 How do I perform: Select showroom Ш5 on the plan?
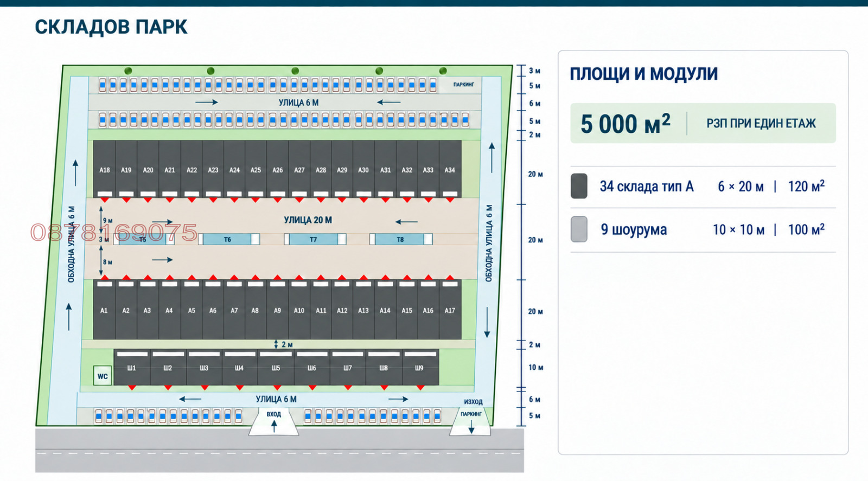tap(276, 368)
